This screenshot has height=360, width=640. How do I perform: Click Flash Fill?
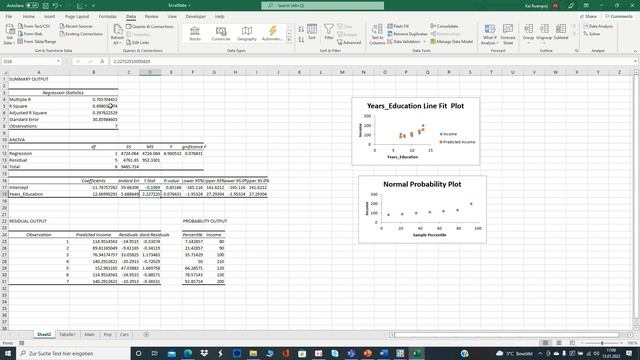pyautogui.click(x=398, y=26)
